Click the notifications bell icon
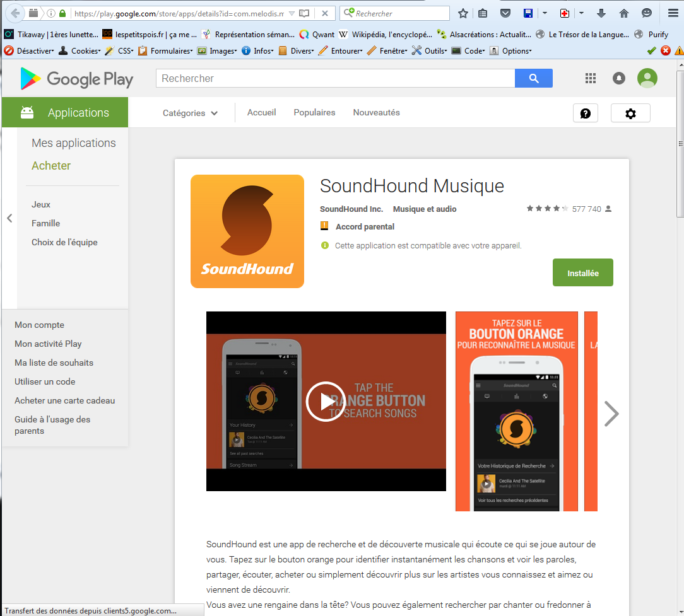Viewport: 684px width, 616px height. 619,78
